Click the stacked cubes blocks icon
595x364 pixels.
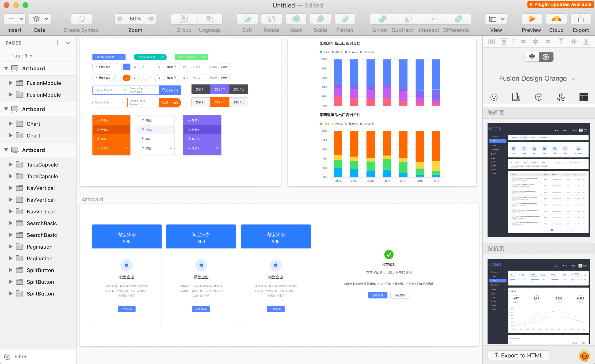[561, 97]
